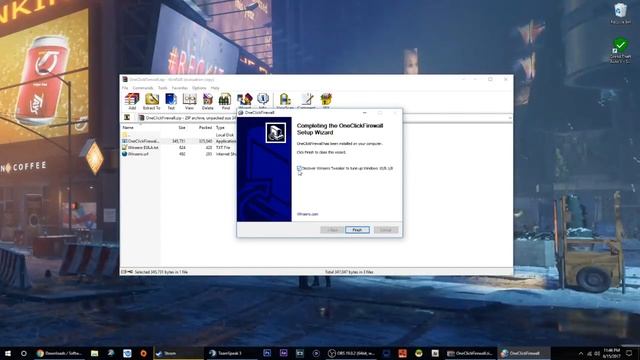This screenshot has height=360, width=640.
Task: Select the Winaero.url file row
Action: 179,154
